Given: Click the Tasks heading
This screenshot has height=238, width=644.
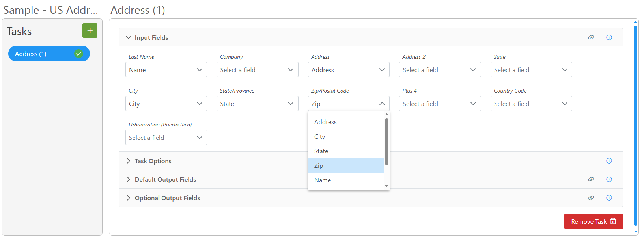Looking at the screenshot, I should point(19,31).
